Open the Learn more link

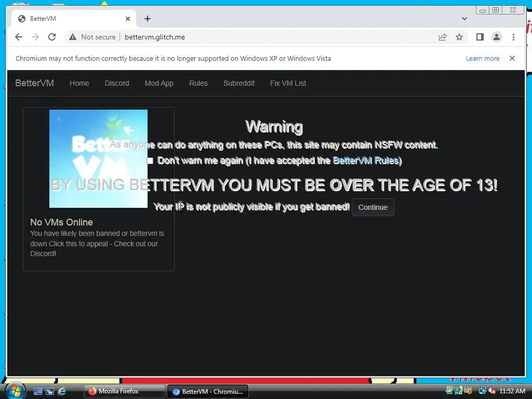click(483, 58)
